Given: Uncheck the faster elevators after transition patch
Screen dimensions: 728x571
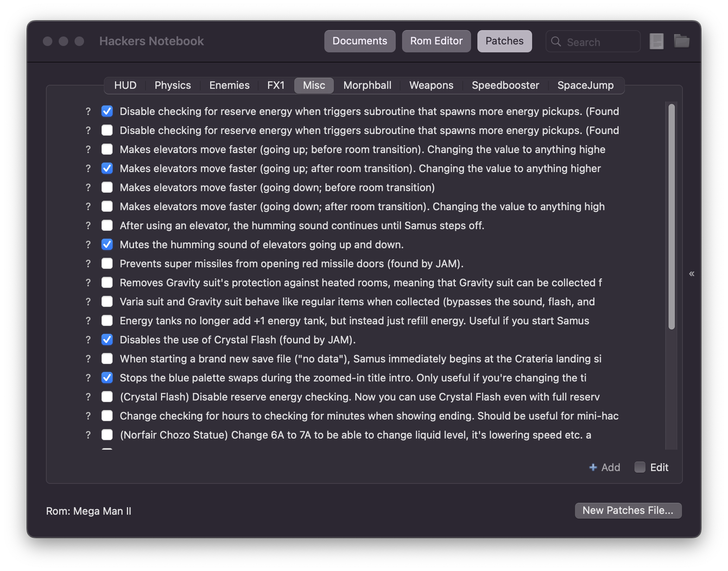Looking at the screenshot, I should pyautogui.click(x=107, y=169).
